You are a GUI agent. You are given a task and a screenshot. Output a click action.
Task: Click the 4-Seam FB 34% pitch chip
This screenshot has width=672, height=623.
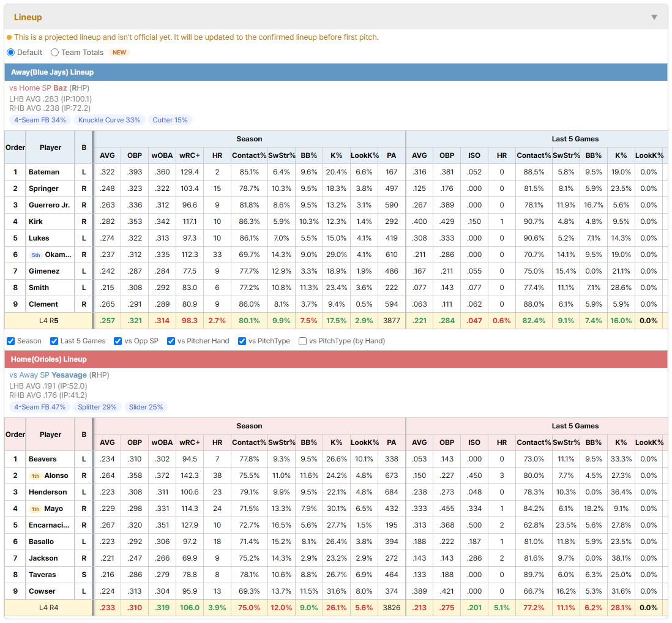tap(40, 120)
